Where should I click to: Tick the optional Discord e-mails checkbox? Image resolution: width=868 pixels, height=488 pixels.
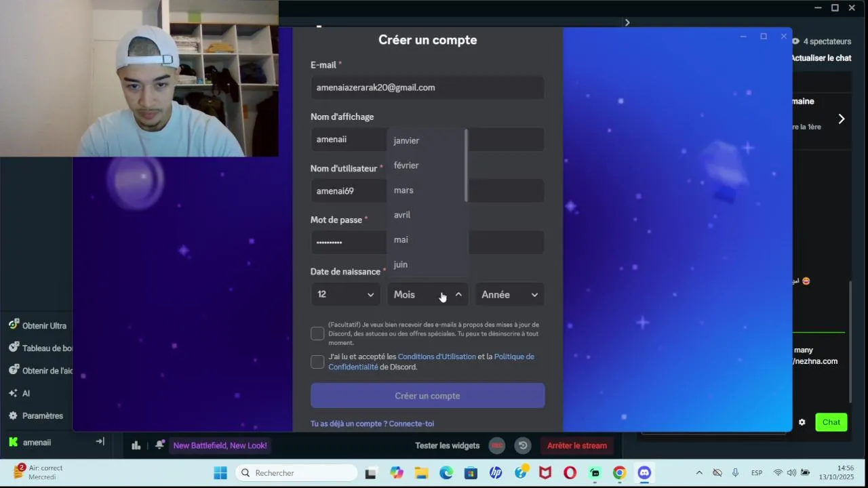point(317,333)
